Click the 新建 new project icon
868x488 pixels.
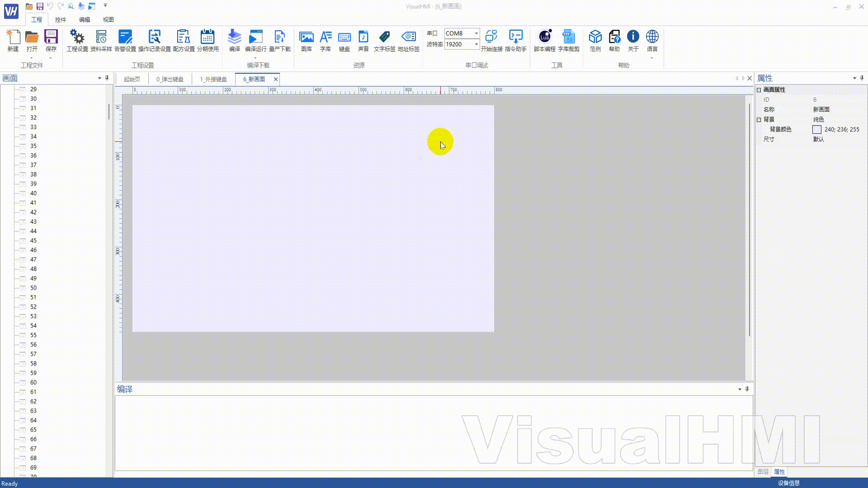point(13,41)
